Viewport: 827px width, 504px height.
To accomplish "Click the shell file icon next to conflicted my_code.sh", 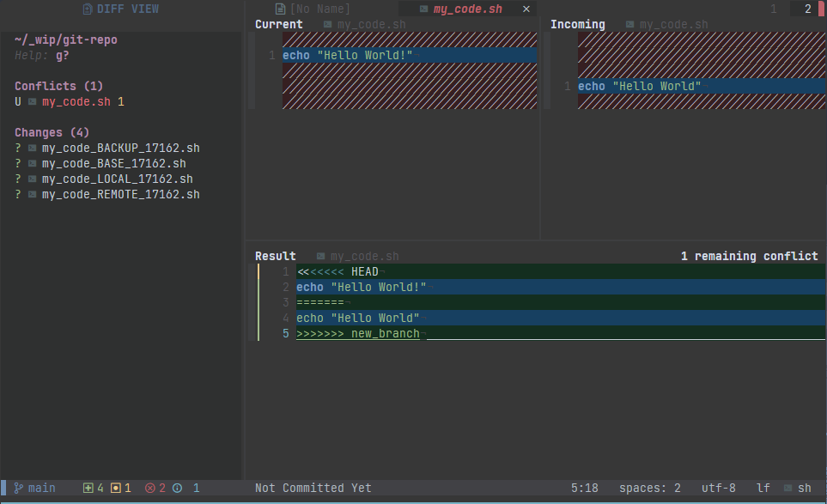I will pos(32,102).
